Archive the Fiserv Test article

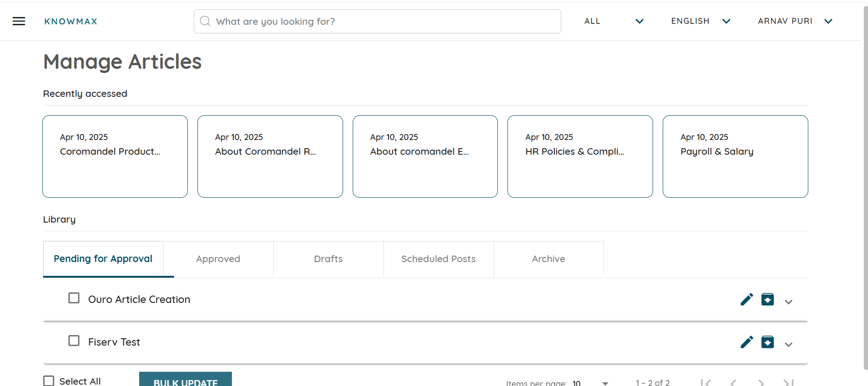pos(767,342)
